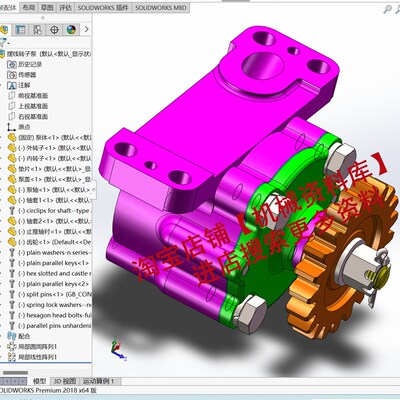Open the SOLIDWORKS MBD ribbon tab
Screen dimensions: 400x400
[161, 8]
